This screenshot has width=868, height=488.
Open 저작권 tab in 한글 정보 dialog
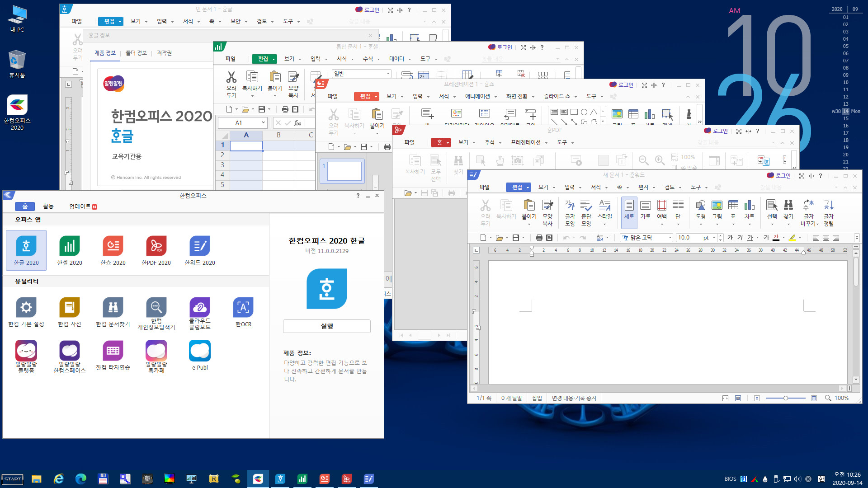pos(164,53)
